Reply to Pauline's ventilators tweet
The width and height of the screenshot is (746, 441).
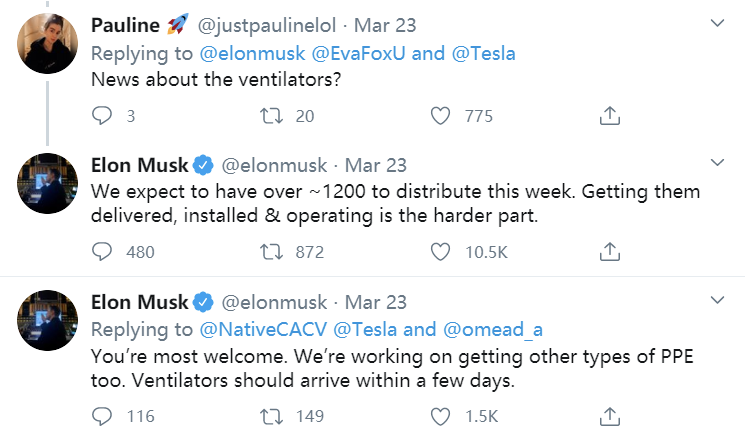[103, 116]
